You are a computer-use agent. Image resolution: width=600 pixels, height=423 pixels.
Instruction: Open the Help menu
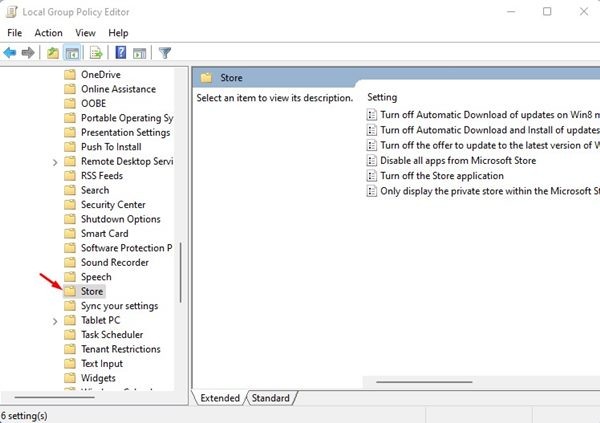point(118,33)
